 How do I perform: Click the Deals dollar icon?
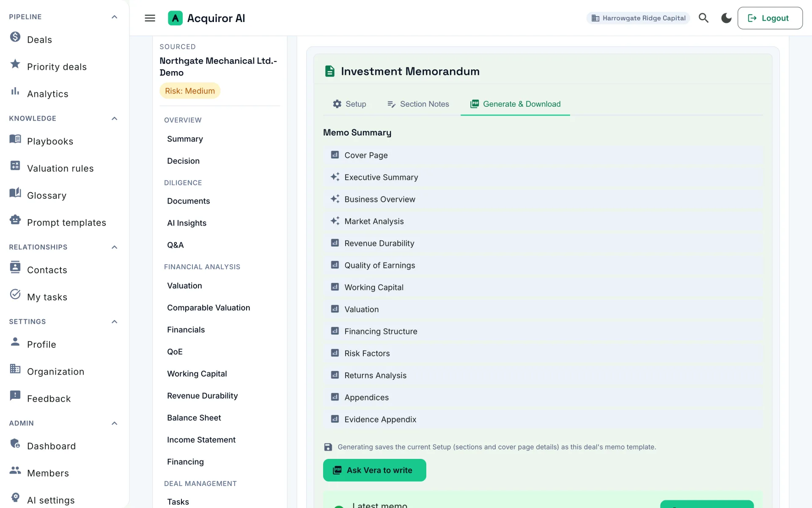15,37
